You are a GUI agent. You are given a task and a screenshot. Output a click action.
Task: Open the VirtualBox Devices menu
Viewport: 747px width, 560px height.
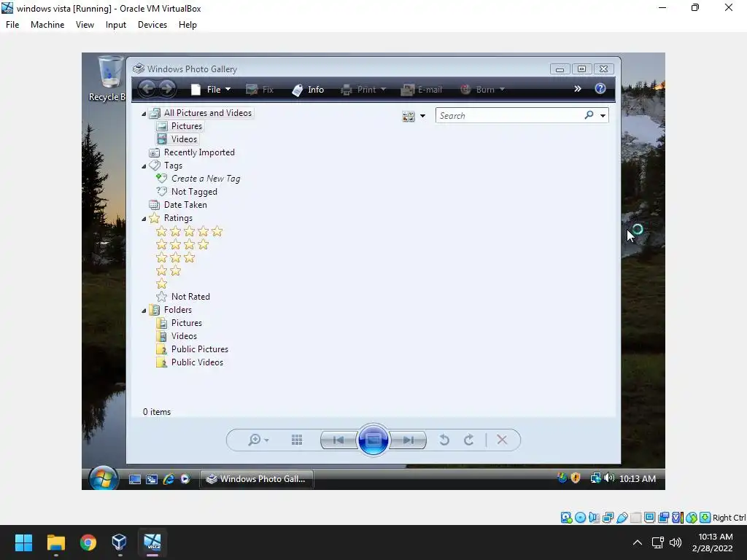click(152, 25)
